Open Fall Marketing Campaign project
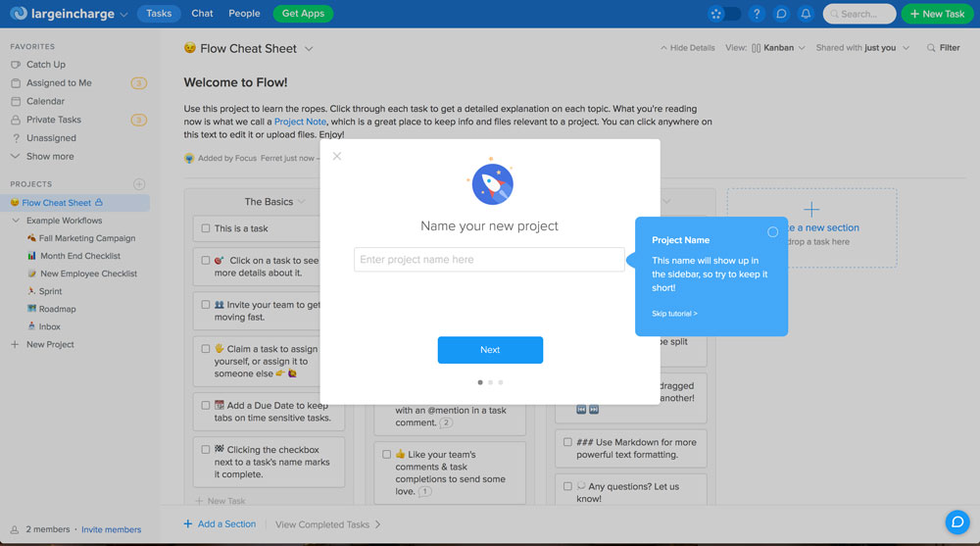 pyautogui.click(x=87, y=238)
